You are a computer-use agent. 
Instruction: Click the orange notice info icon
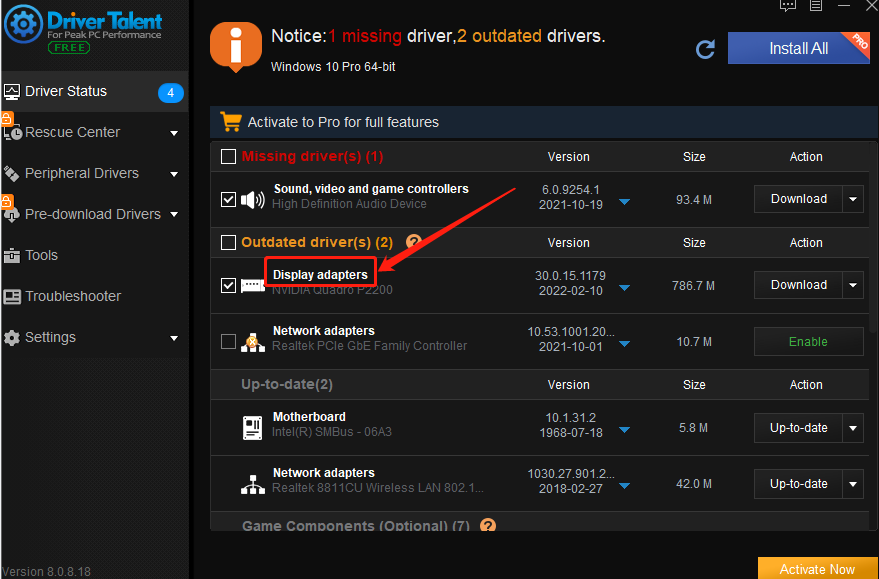[236, 47]
